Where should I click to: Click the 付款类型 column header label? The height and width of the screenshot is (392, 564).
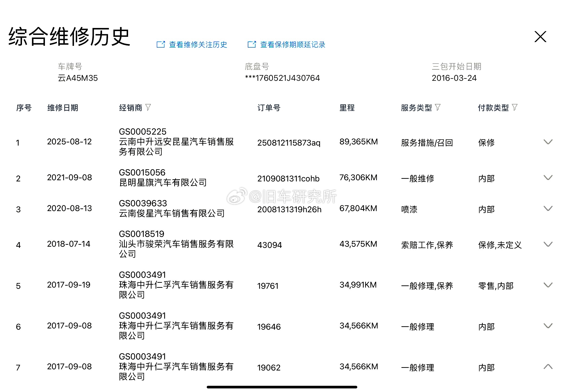click(x=493, y=108)
